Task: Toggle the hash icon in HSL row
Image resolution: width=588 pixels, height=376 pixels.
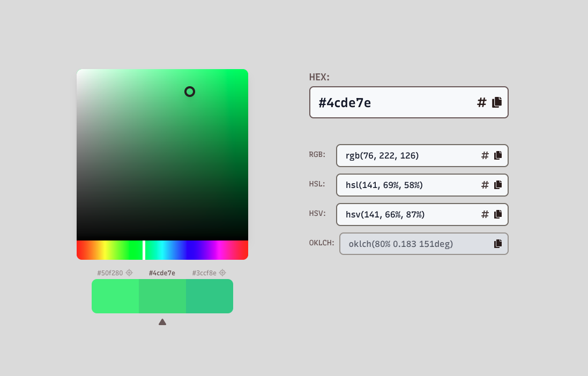Action: point(485,185)
